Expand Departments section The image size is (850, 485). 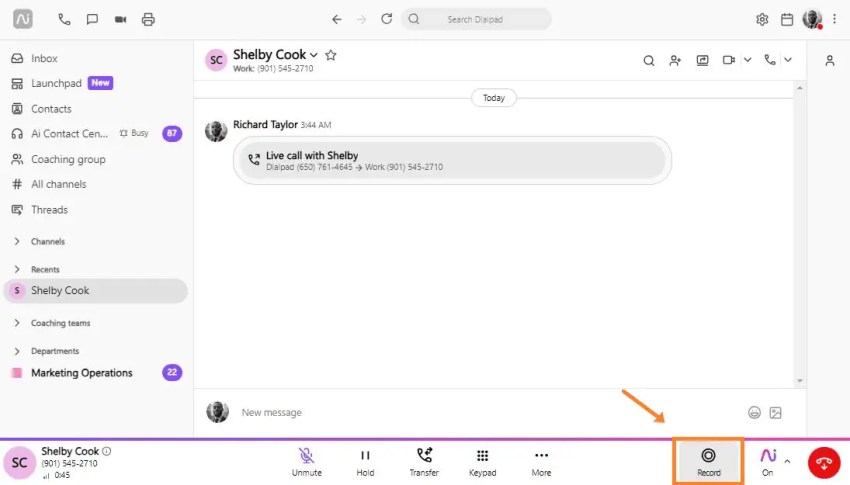point(17,351)
